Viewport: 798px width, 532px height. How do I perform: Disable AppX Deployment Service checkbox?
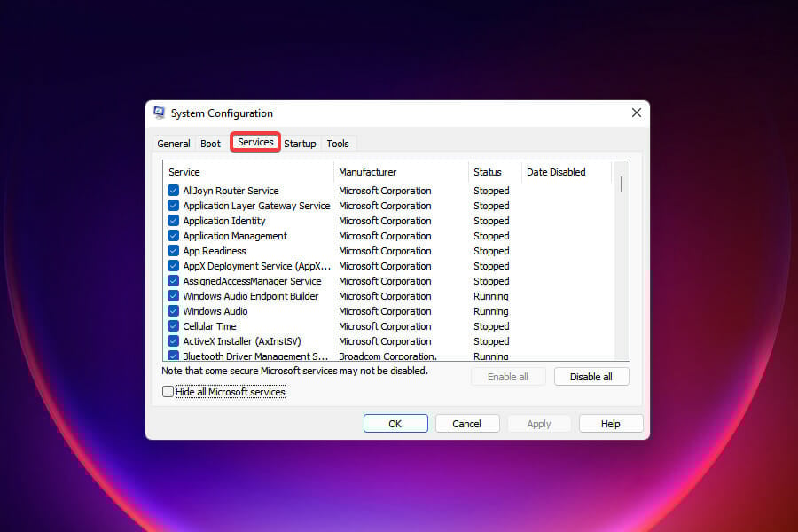[x=173, y=266]
